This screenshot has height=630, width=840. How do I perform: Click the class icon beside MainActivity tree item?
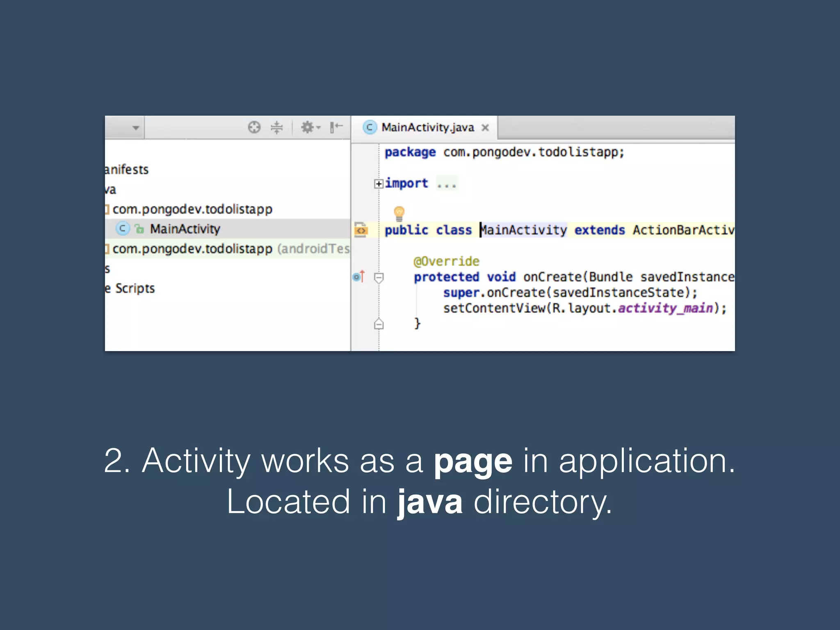[122, 228]
